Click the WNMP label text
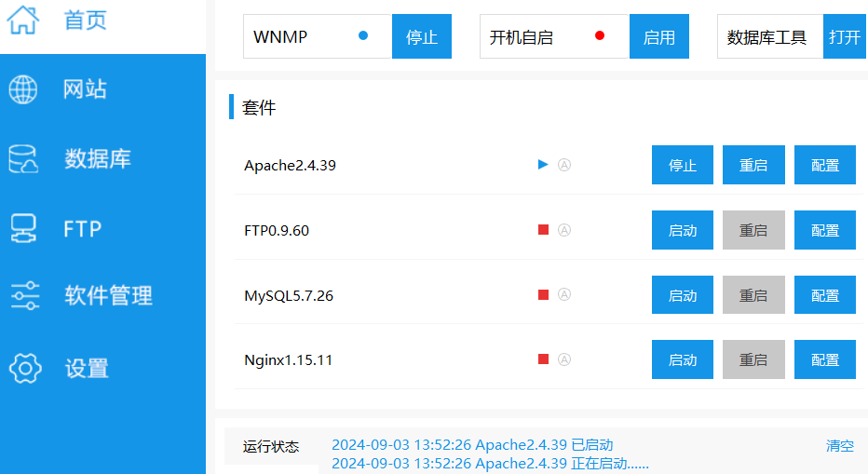This screenshot has height=474, width=868. (x=280, y=37)
